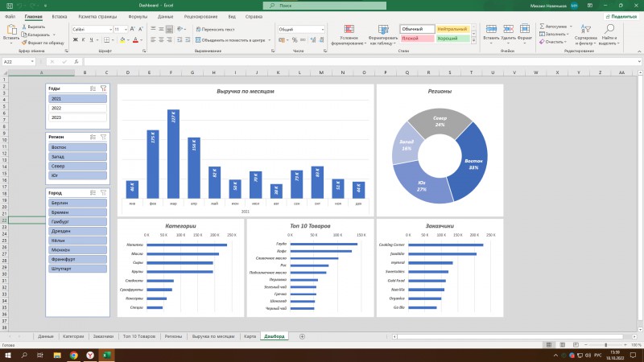Add a new sheet with the plus icon
This screenshot has width=644, height=362.
pyautogui.click(x=302, y=336)
